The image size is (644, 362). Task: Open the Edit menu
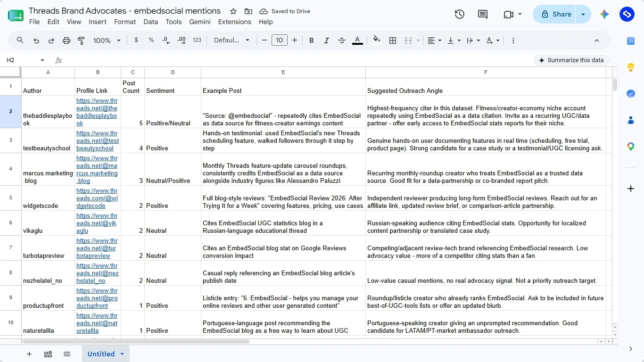pyautogui.click(x=53, y=22)
